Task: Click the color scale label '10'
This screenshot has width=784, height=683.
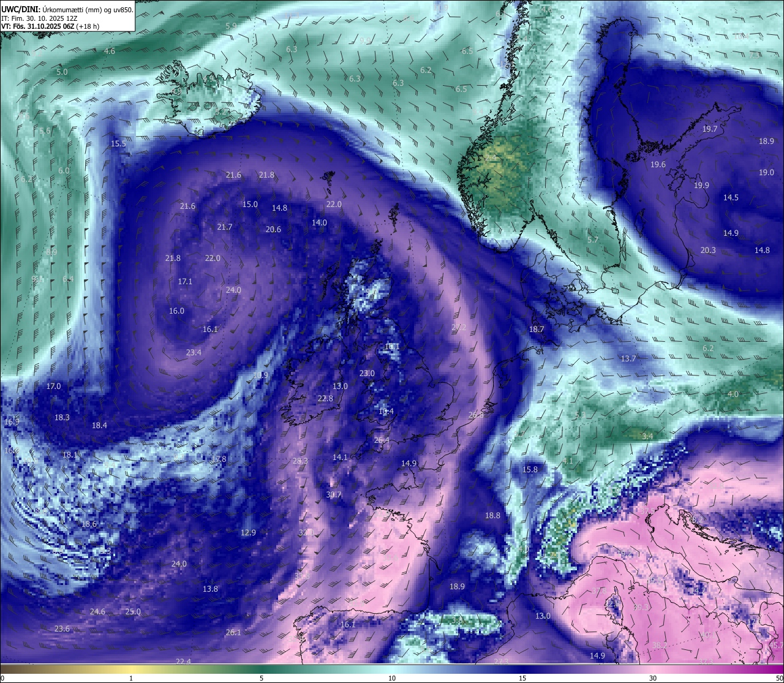Action: pyautogui.click(x=392, y=678)
